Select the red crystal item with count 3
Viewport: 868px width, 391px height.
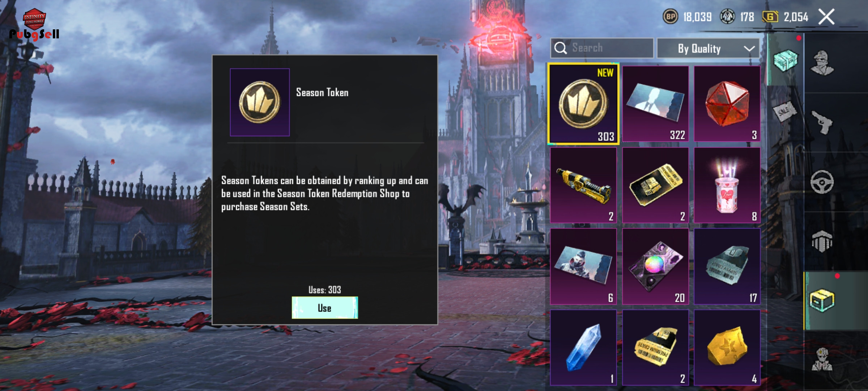727,104
